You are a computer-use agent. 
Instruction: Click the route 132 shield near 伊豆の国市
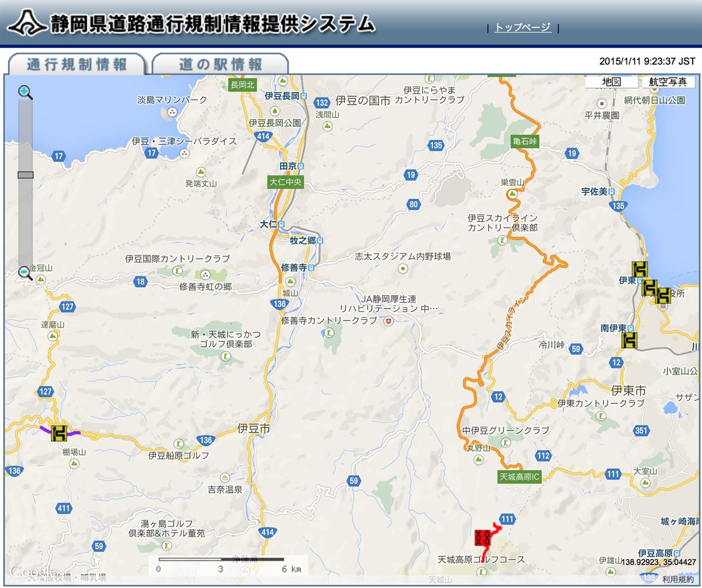(x=322, y=102)
